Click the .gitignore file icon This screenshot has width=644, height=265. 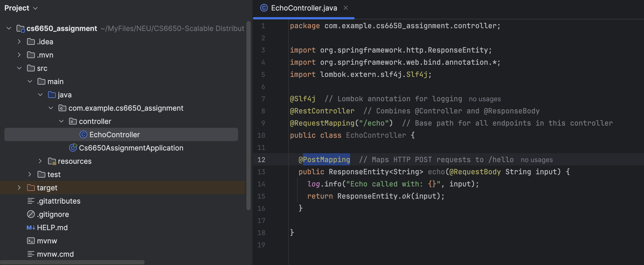31,214
